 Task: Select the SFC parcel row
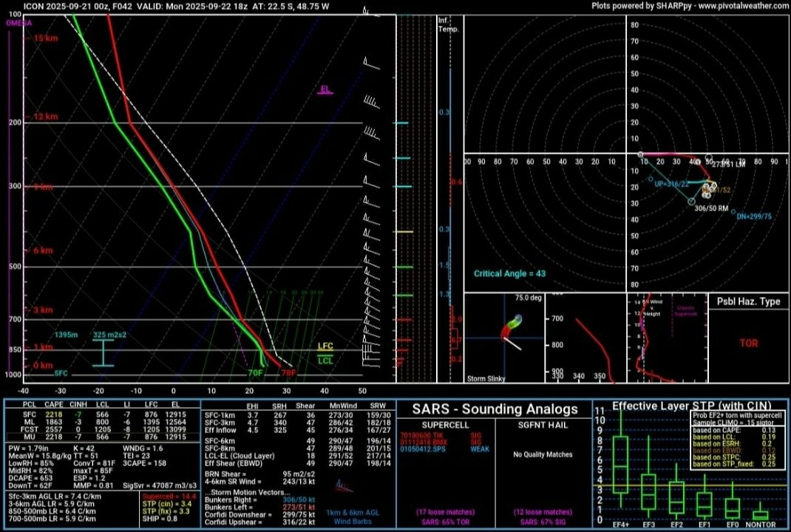[101, 414]
